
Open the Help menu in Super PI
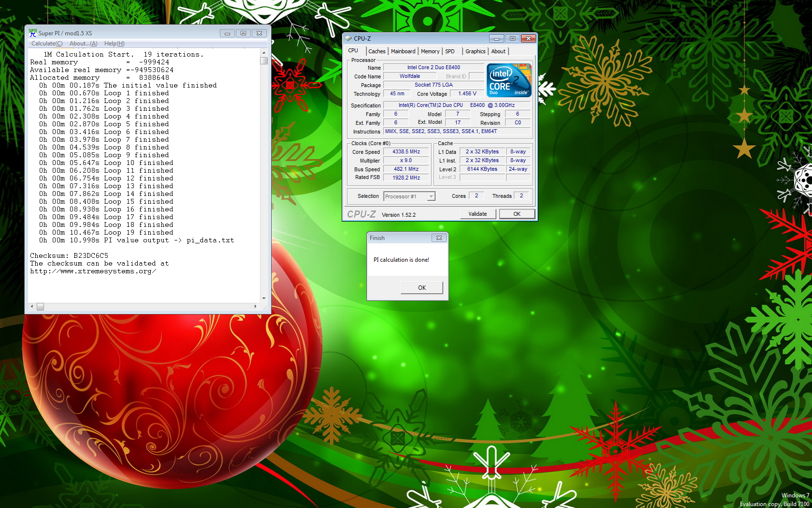point(114,44)
